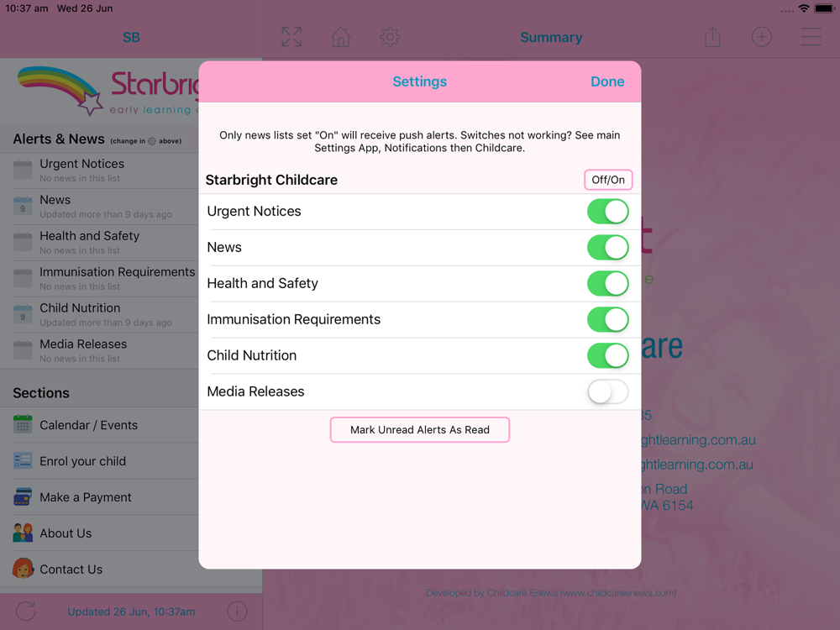Select the Calendar / Events icon

point(23,424)
